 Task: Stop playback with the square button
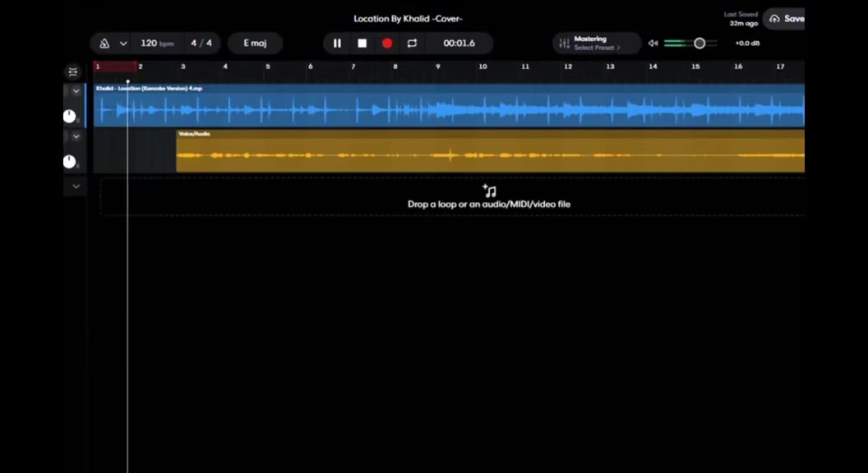click(x=362, y=44)
